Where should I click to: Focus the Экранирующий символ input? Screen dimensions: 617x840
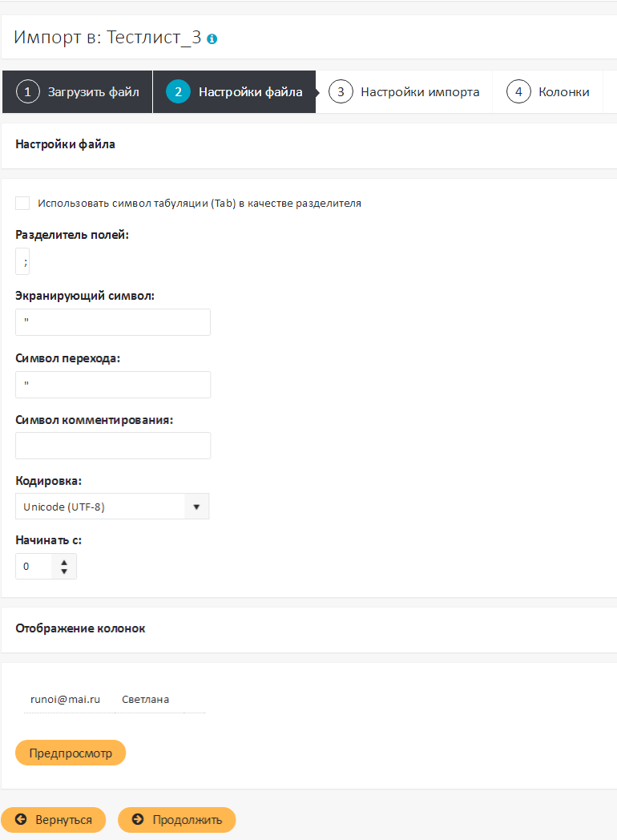pyautogui.click(x=112, y=322)
